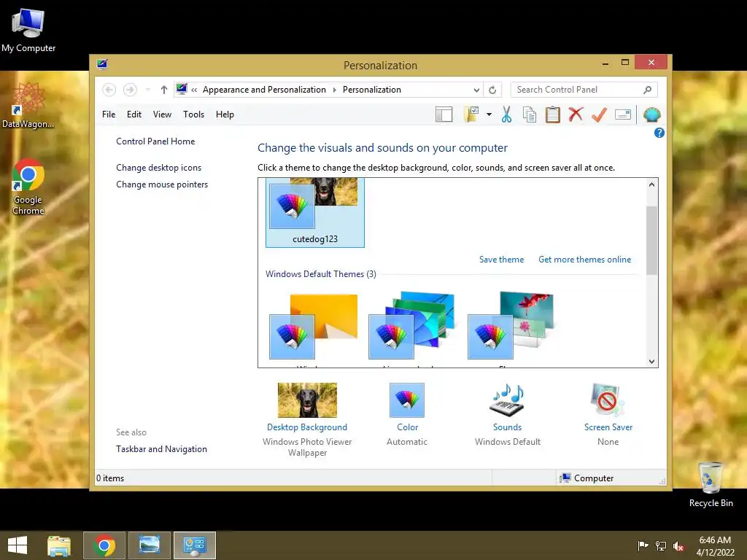Click Change desktop icons link

[x=158, y=168]
